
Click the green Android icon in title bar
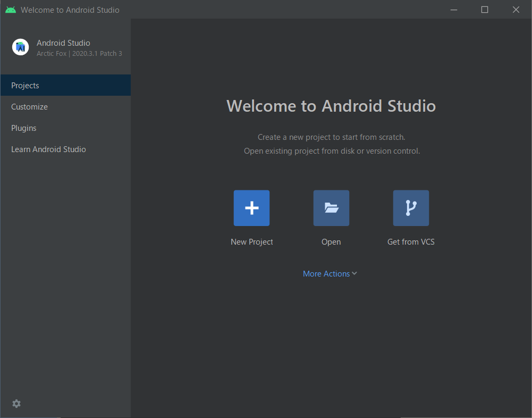point(11,10)
